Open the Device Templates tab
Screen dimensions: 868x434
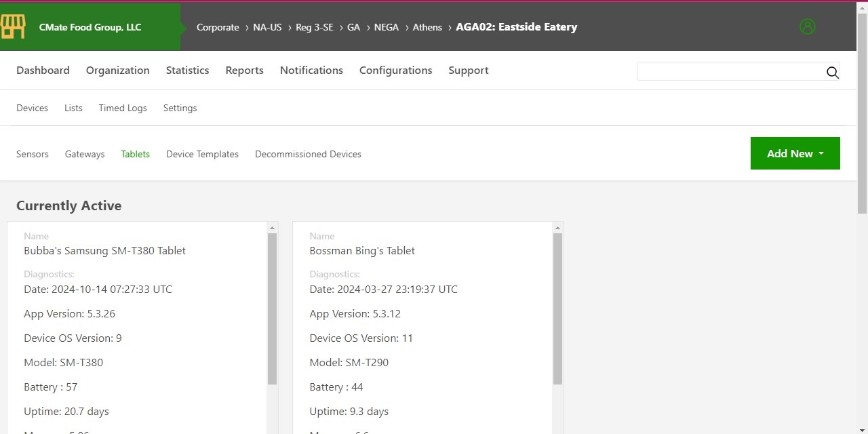click(202, 155)
